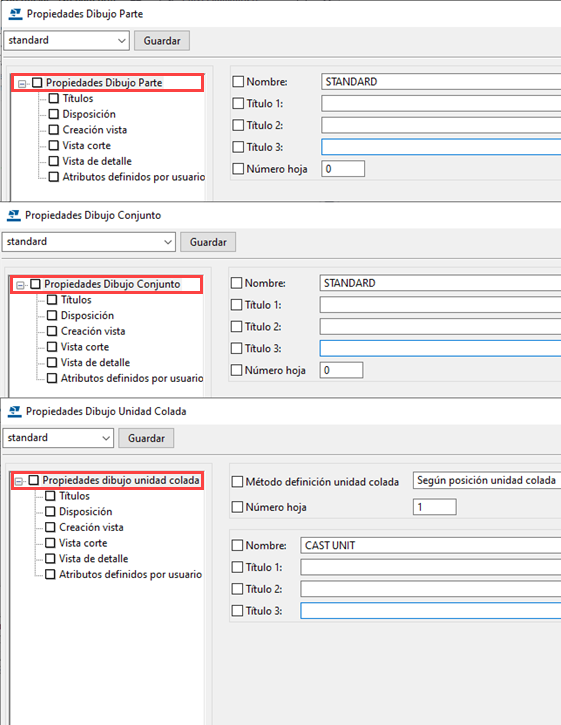The image size is (561, 725).
Task: Click the Propiedades Dibujo Parte window icon
Action: point(15,14)
